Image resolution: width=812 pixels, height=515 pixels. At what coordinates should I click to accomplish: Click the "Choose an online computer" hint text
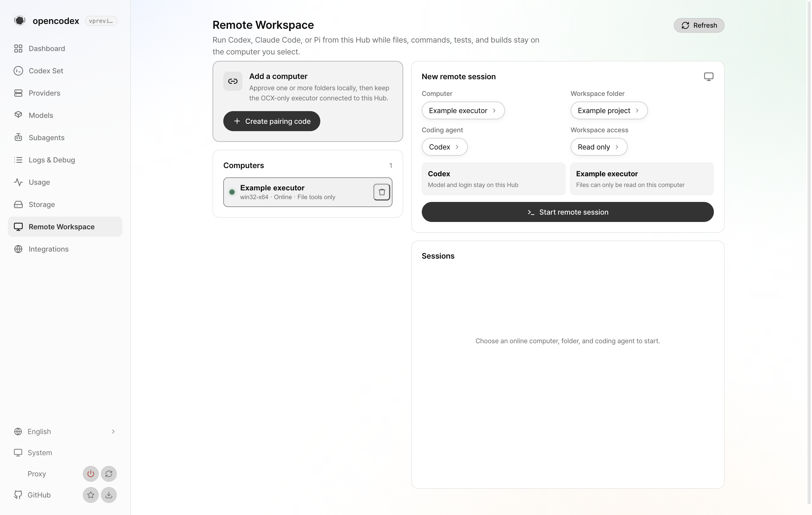click(568, 341)
